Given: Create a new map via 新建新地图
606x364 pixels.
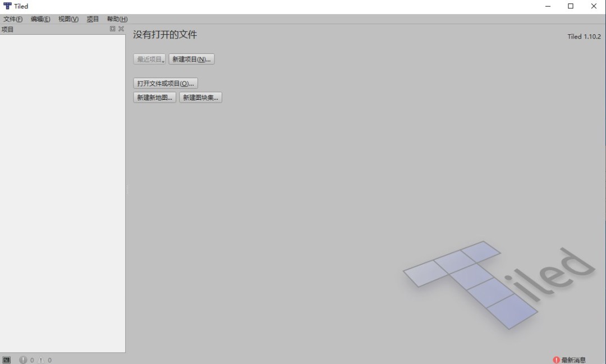Looking at the screenshot, I should point(154,97).
